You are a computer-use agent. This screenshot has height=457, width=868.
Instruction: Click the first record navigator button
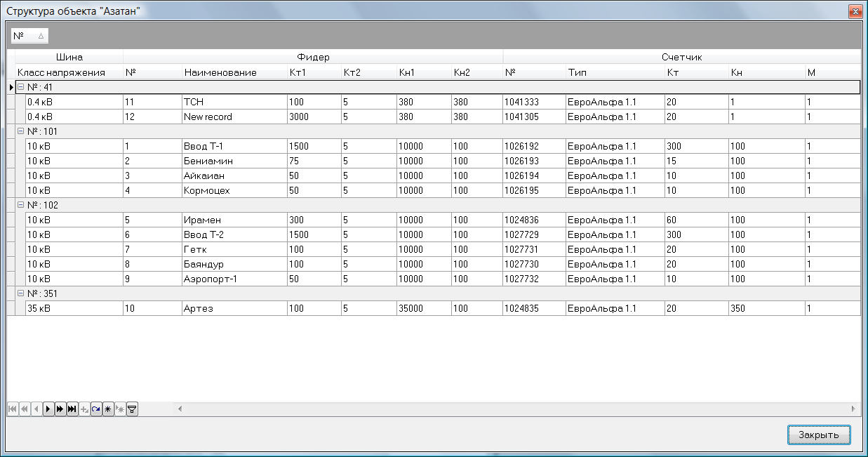click(x=12, y=409)
